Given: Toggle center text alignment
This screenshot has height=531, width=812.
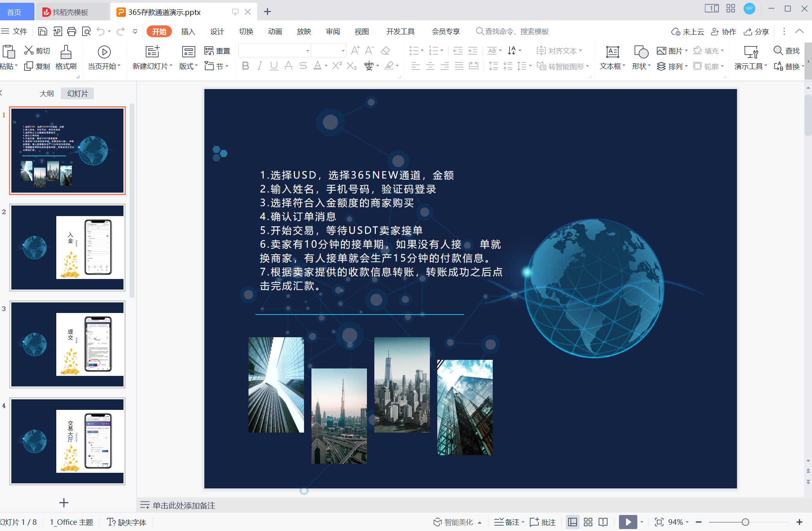Looking at the screenshot, I should point(430,66).
